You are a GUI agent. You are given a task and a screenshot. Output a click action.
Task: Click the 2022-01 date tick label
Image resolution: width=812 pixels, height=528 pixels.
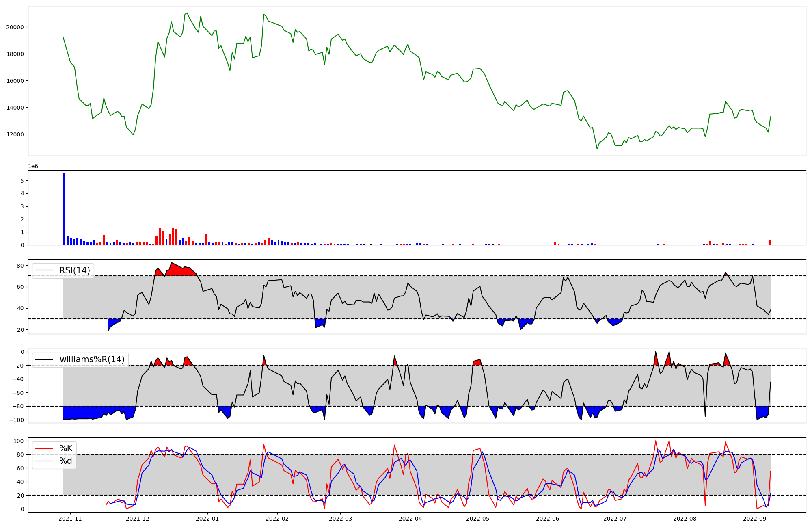(207, 519)
